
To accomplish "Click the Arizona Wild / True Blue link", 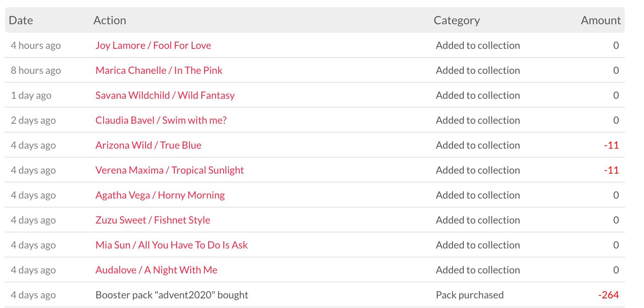I will click(148, 145).
